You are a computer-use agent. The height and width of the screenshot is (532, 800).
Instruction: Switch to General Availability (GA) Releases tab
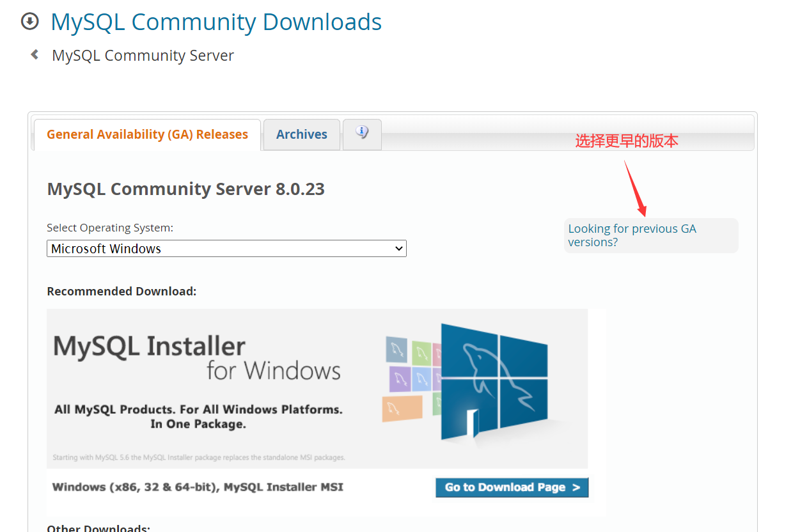(x=147, y=134)
